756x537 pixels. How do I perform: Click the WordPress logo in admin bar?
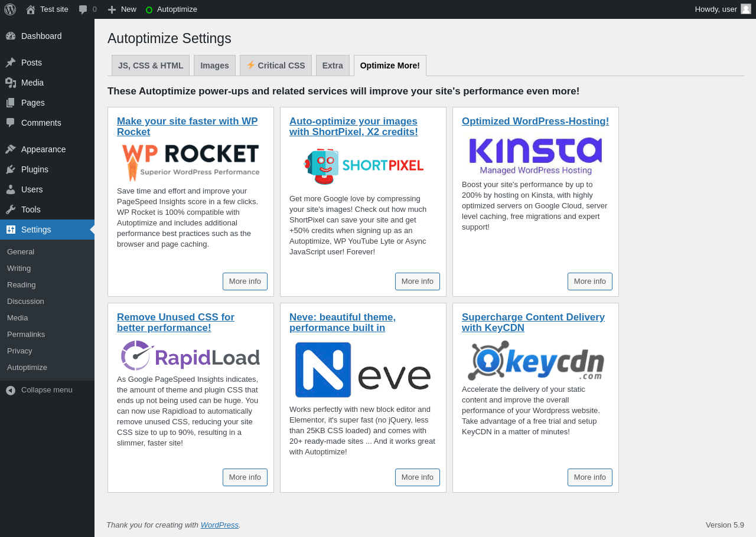click(10, 9)
